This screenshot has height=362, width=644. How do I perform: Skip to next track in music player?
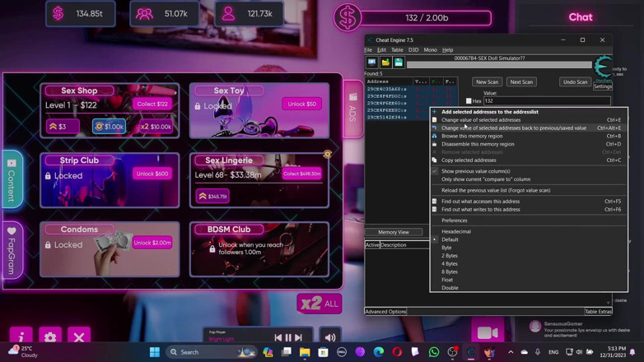[299, 337]
